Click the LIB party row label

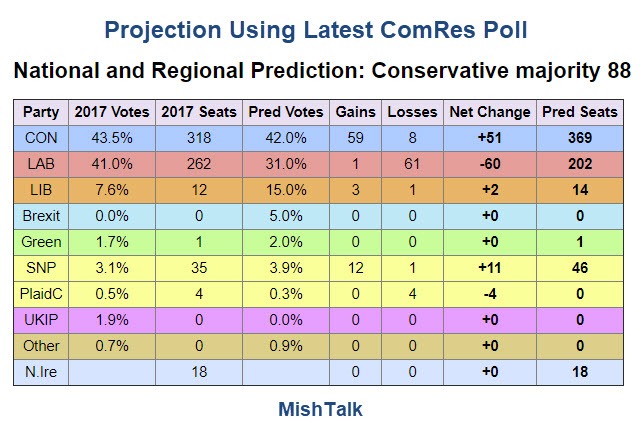[x=40, y=190]
